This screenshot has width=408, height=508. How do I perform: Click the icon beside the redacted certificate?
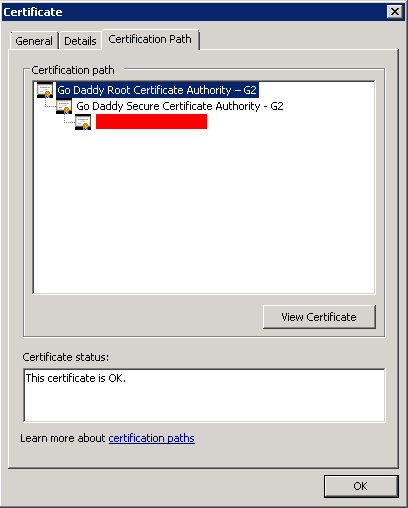pos(83,122)
